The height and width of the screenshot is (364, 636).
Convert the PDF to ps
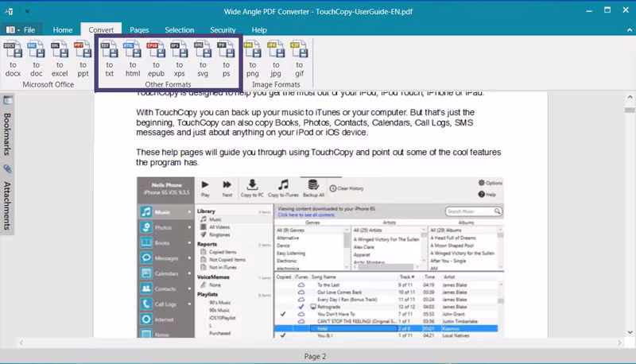pyautogui.click(x=226, y=59)
